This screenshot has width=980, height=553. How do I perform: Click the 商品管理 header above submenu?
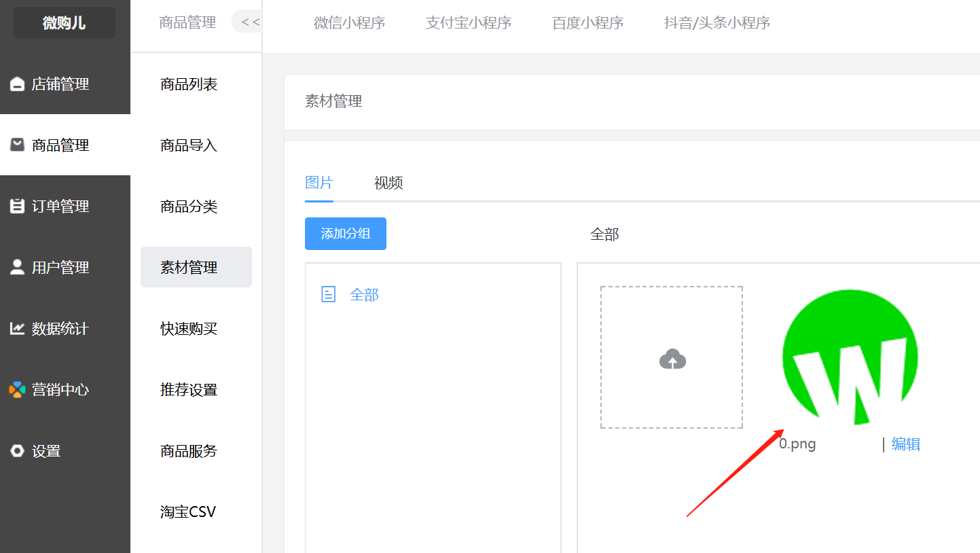click(x=187, y=22)
